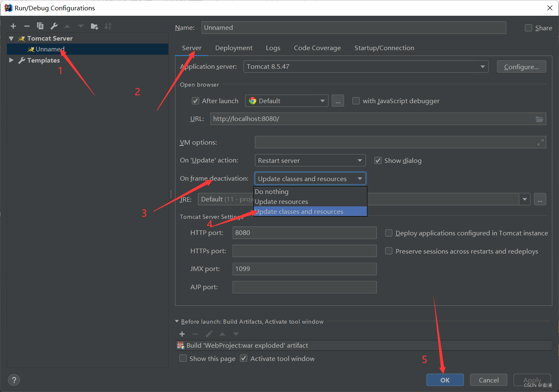Image resolution: width=559 pixels, height=392 pixels.
Task: Open the Code Coverage tab
Action: 317,48
